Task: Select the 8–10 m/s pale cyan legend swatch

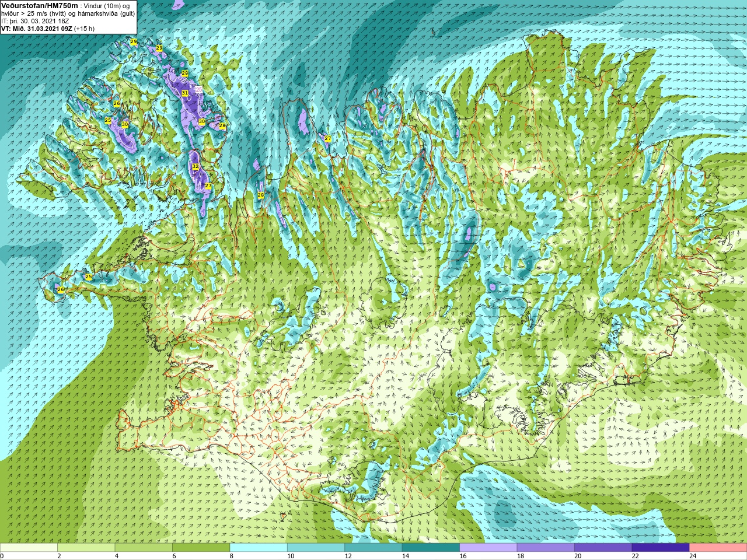Action: pyautogui.click(x=259, y=548)
